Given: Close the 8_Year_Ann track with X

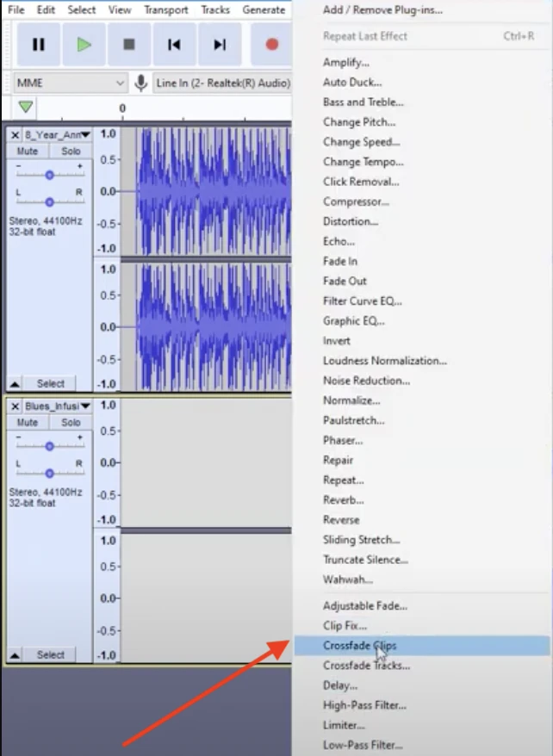Looking at the screenshot, I should (15, 135).
